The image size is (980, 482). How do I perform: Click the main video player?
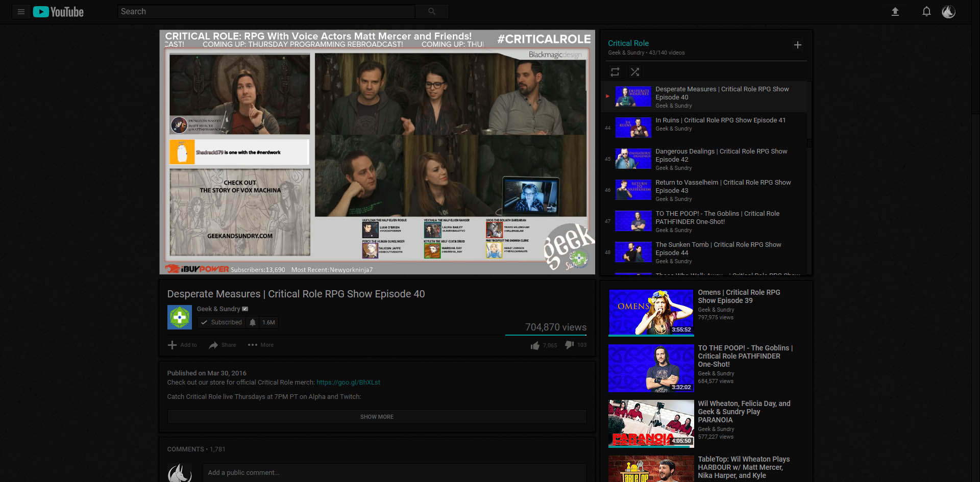click(x=377, y=152)
